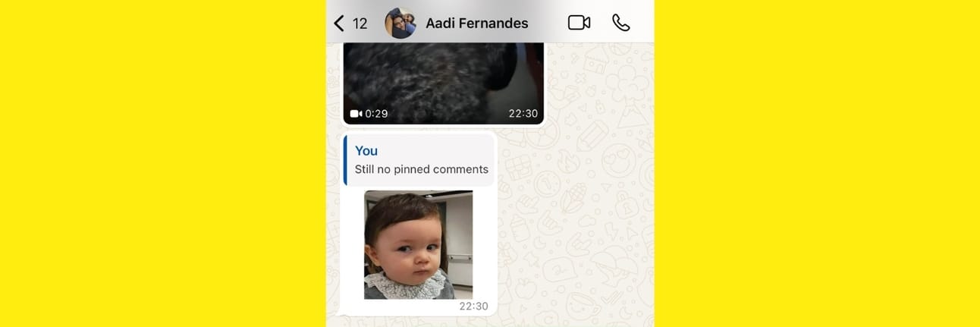Select the 0:29 video duration label

376,114
